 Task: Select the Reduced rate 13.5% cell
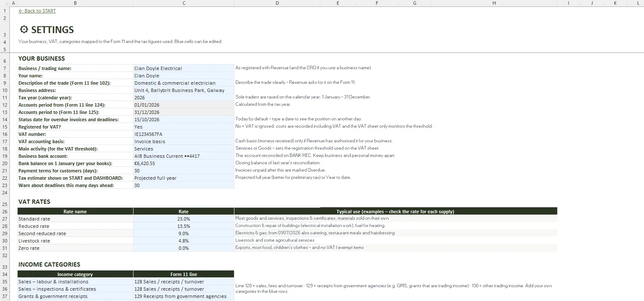(x=184, y=226)
